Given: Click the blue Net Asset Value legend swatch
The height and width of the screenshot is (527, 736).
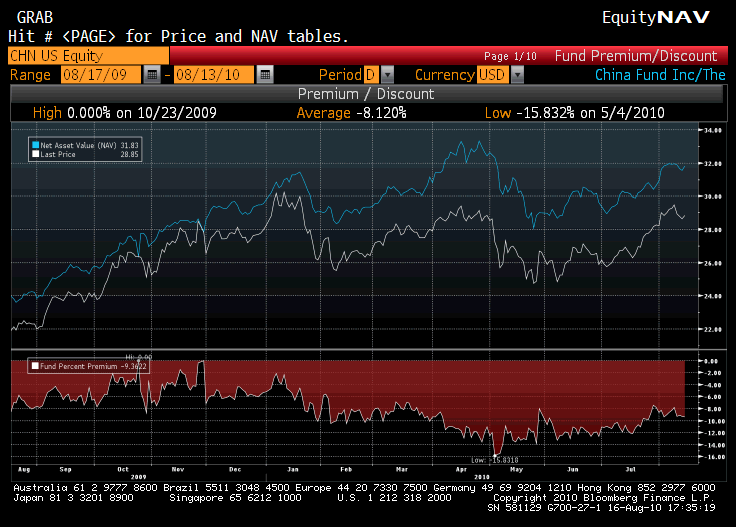Looking at the screenshot, I should pos(35,145).
